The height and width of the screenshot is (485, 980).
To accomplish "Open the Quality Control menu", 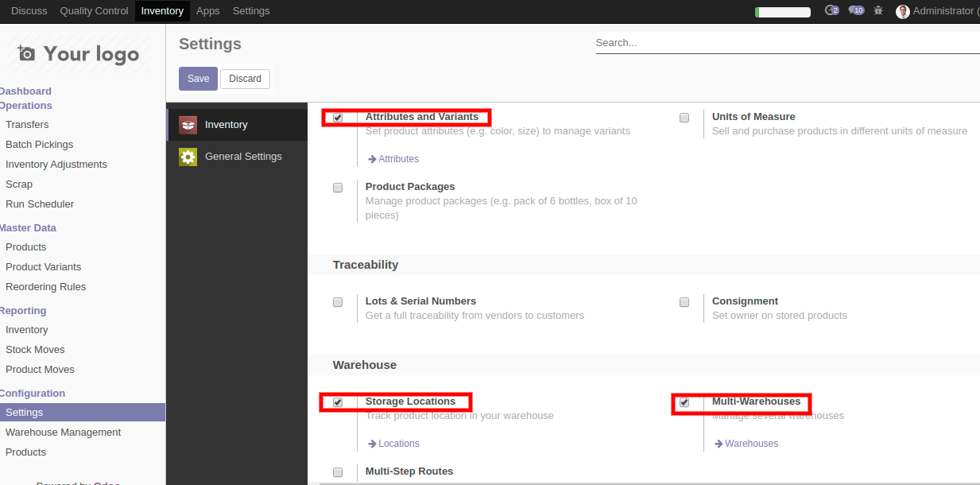I will click(x=94, y=11).
